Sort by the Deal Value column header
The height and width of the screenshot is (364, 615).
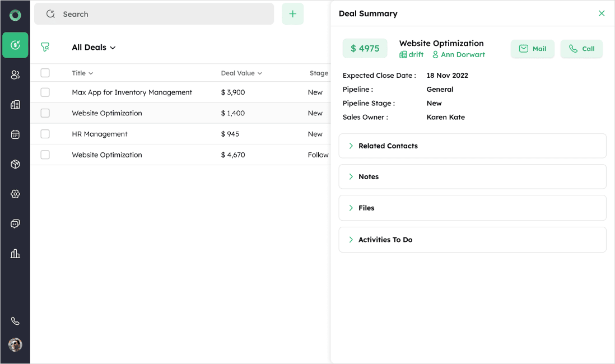click(x=241, y=73)
